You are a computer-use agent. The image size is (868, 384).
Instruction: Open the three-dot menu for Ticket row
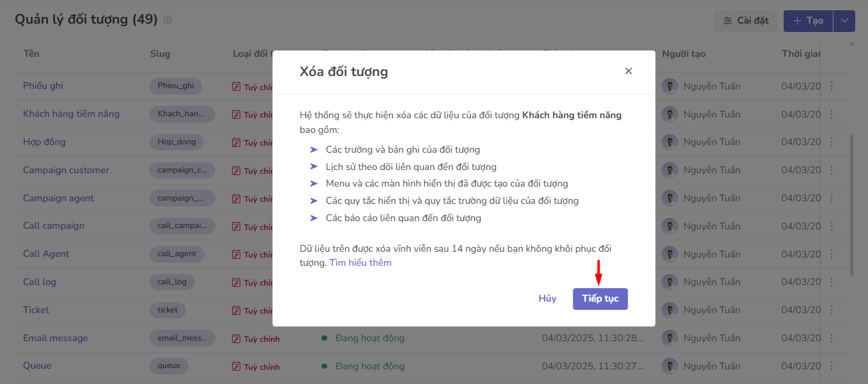(832, 310)
